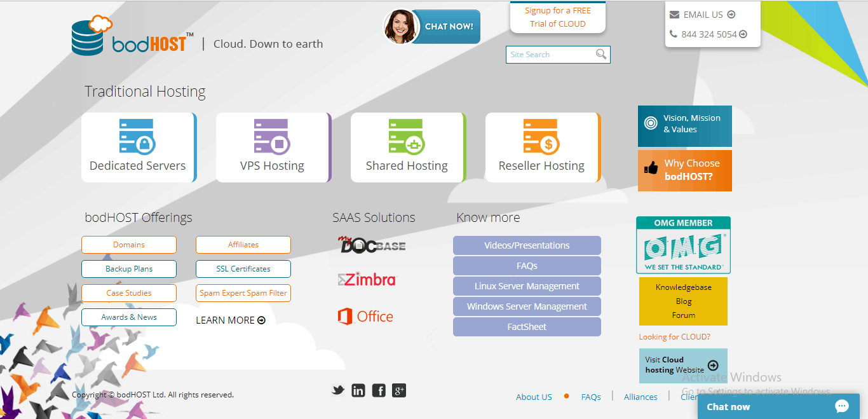Screen dimensions: 868x419
Task: Open FAQs footer link
Action: click(x=591, y=397)
